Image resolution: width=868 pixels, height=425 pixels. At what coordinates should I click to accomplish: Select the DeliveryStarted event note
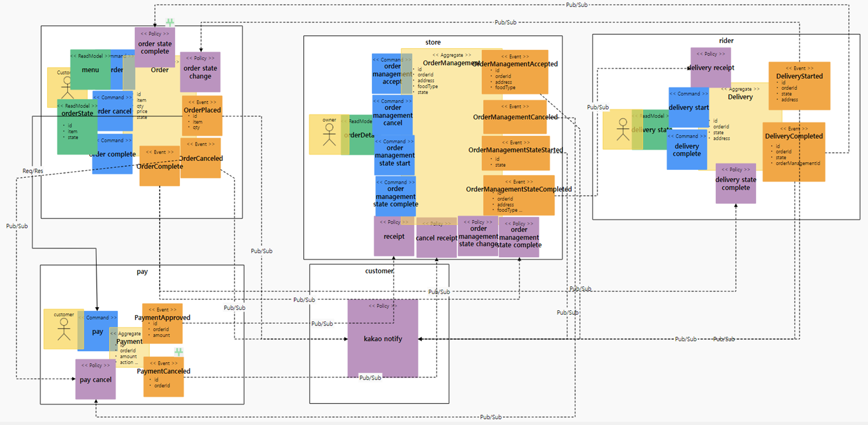tap(799, 86)
